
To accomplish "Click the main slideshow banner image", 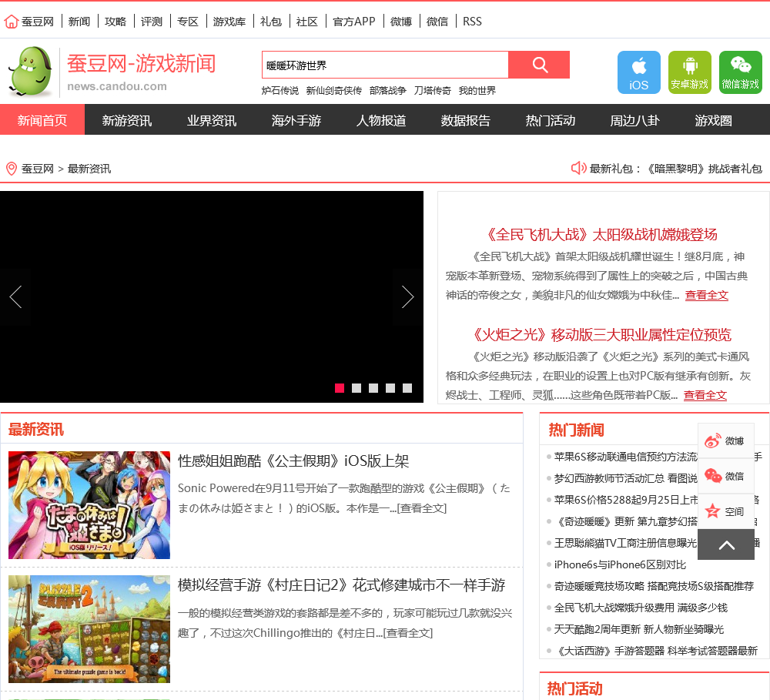I will pos(212,296).
